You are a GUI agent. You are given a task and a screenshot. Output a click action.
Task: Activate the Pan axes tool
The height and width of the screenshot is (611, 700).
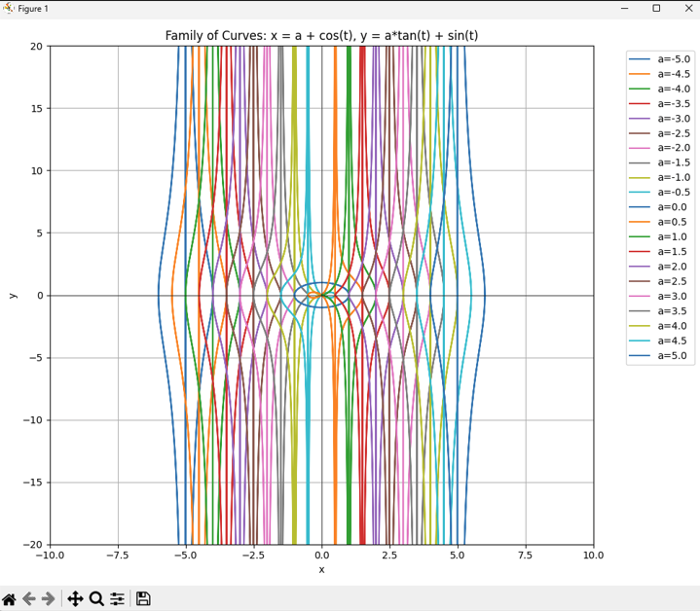click(x=75, y=598)
